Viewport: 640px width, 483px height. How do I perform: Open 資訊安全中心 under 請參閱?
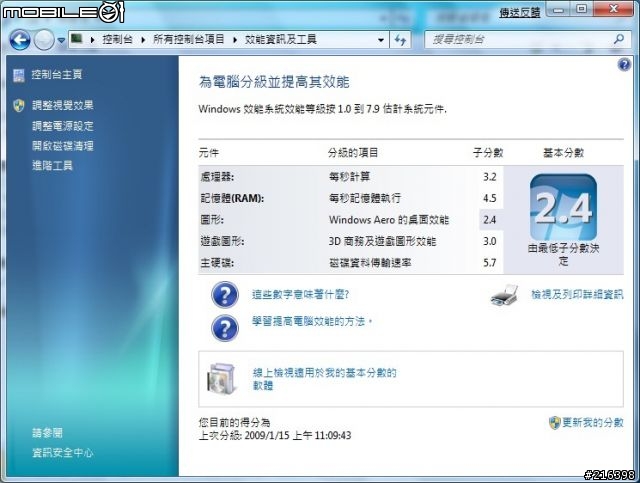[x=62, y=452]
